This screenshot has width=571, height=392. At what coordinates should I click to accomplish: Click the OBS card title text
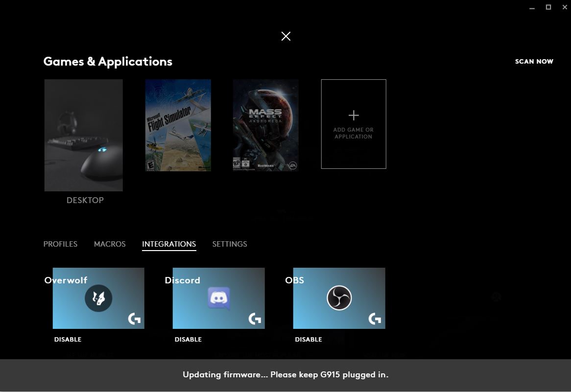coord(295,280)
